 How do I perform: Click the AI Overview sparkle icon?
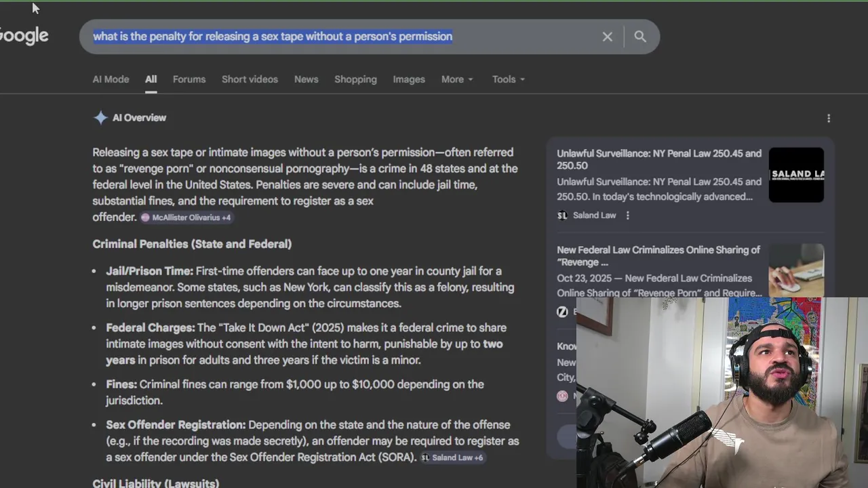100,118
